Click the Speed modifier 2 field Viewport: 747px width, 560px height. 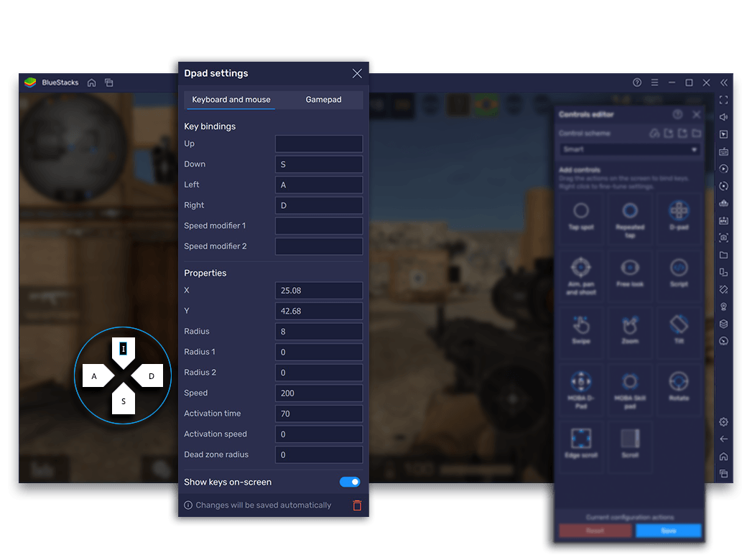319,246
